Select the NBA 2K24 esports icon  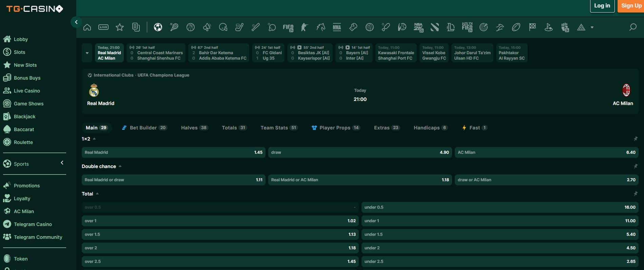point(418,27)
